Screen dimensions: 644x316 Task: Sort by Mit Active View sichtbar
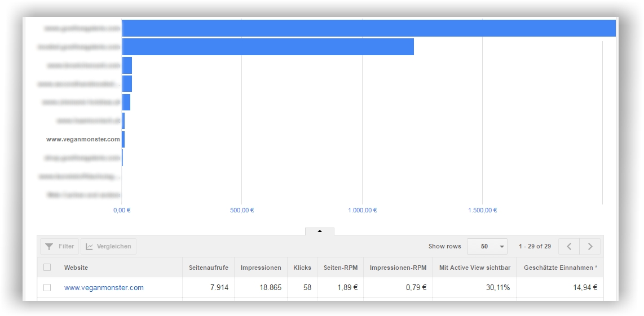(474, 268)
